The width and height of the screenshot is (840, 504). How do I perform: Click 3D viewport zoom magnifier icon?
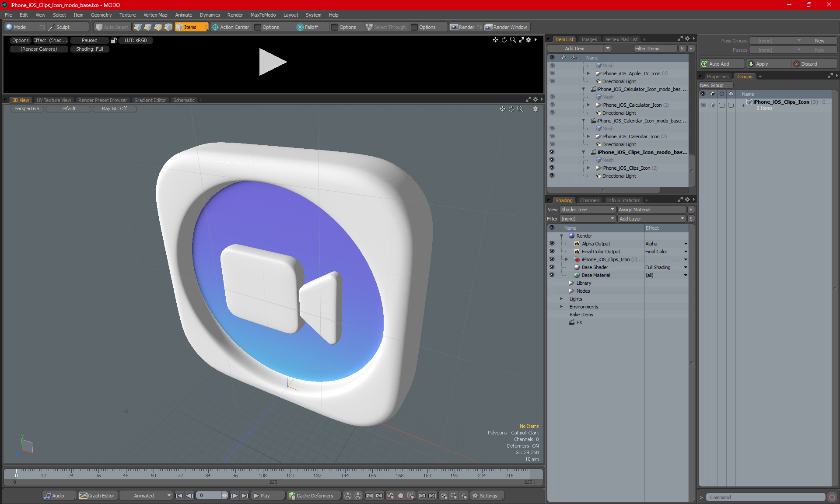(520, 109)
